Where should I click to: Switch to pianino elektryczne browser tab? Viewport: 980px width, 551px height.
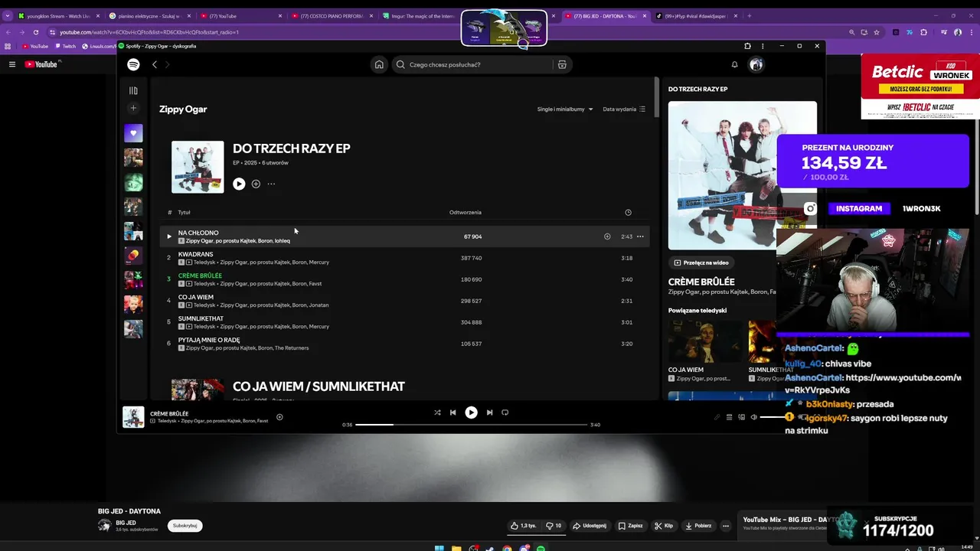pyautogui.click(x=149, y=16)
